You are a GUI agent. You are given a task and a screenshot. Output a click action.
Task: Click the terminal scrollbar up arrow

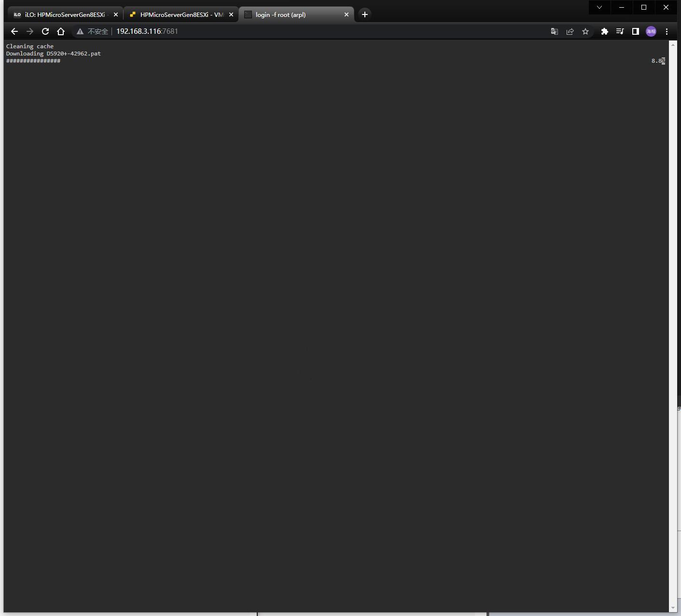click(673, 44)
